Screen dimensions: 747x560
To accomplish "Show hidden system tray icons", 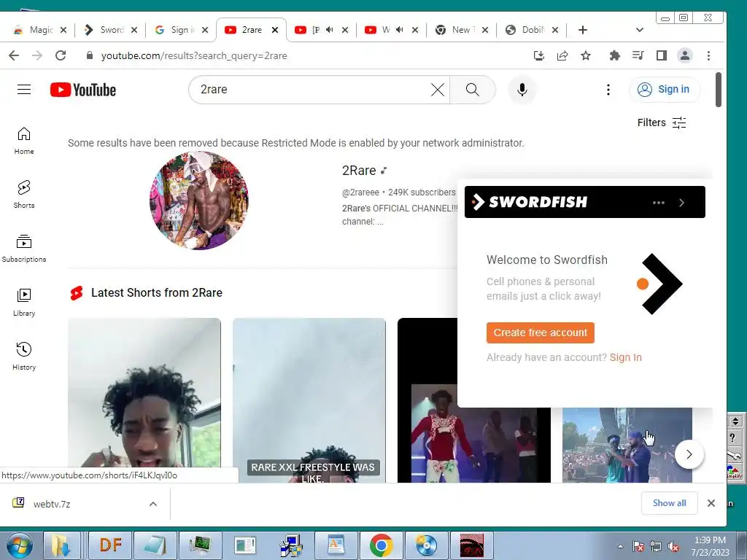I will click(620, 546).
